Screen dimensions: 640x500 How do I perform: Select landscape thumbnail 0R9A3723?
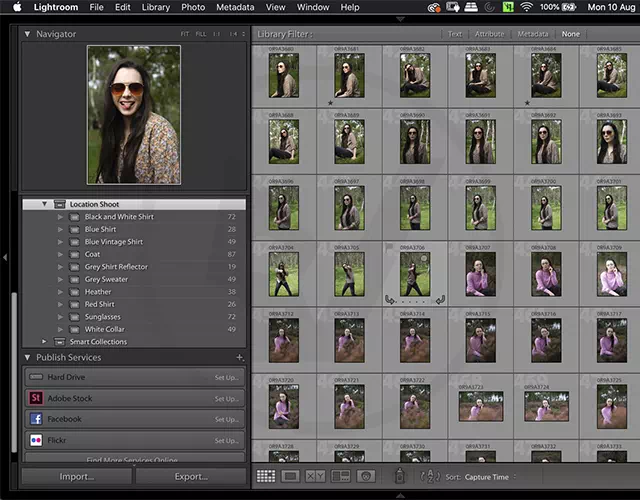click(x=481, y=406)
